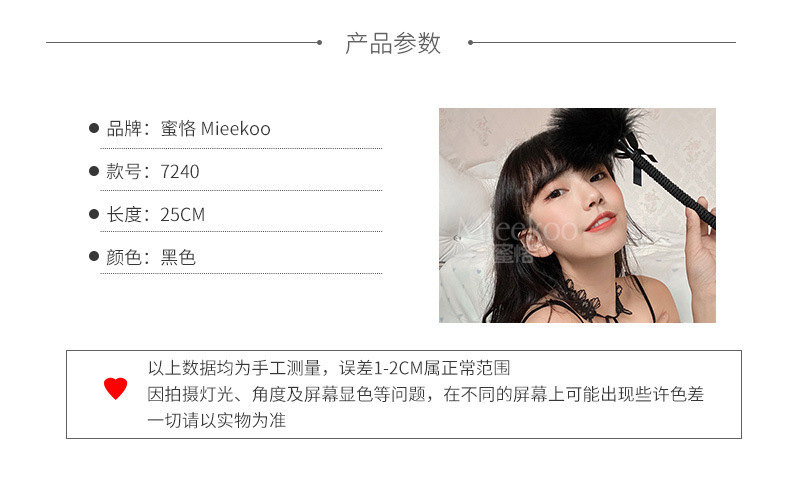The image size is (790, 489).
Task: Open the product photo thumbnail
Action: coord(577,215)
